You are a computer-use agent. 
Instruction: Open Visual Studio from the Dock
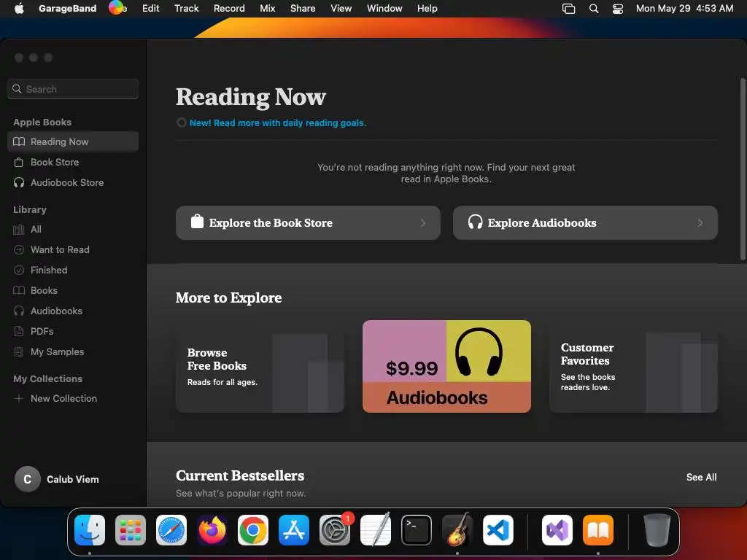pos(557,530)
